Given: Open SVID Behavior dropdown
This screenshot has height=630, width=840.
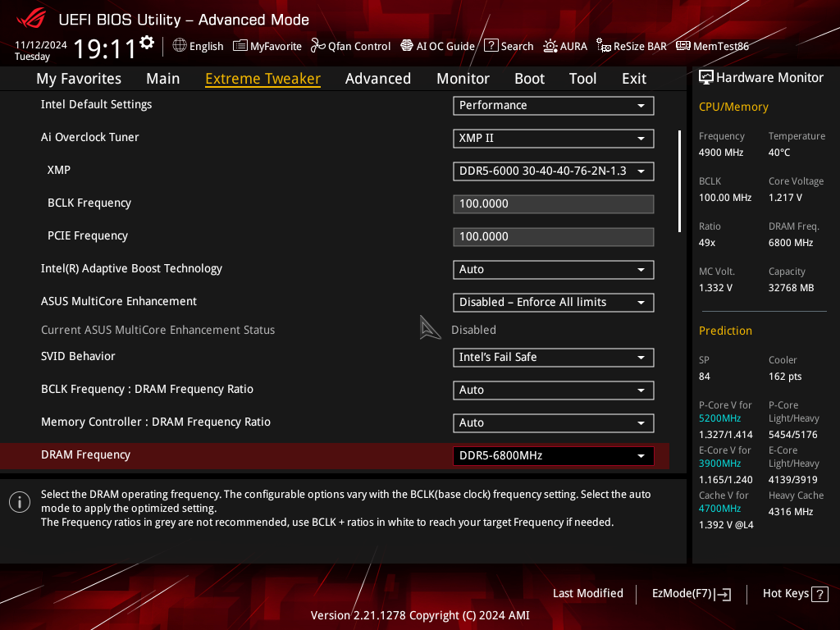Looking at the screenshot, I should (x=554, y=358).
